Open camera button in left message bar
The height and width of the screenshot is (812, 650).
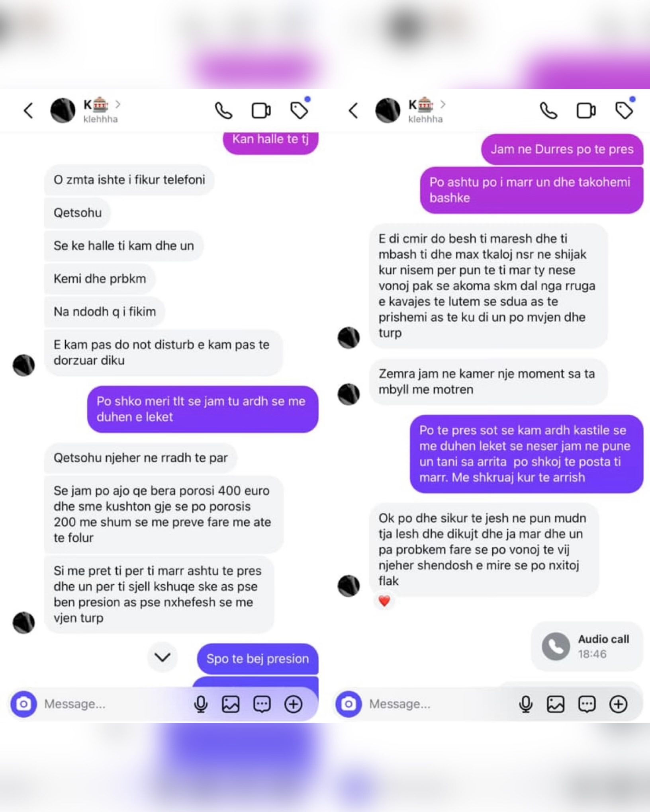[23, 704]
